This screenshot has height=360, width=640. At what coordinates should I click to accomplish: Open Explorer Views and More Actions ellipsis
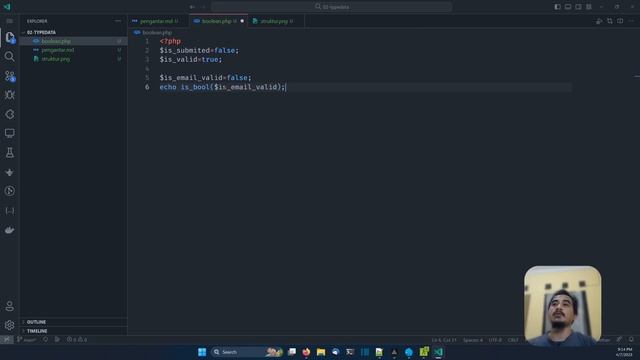[x=118, y=21]
